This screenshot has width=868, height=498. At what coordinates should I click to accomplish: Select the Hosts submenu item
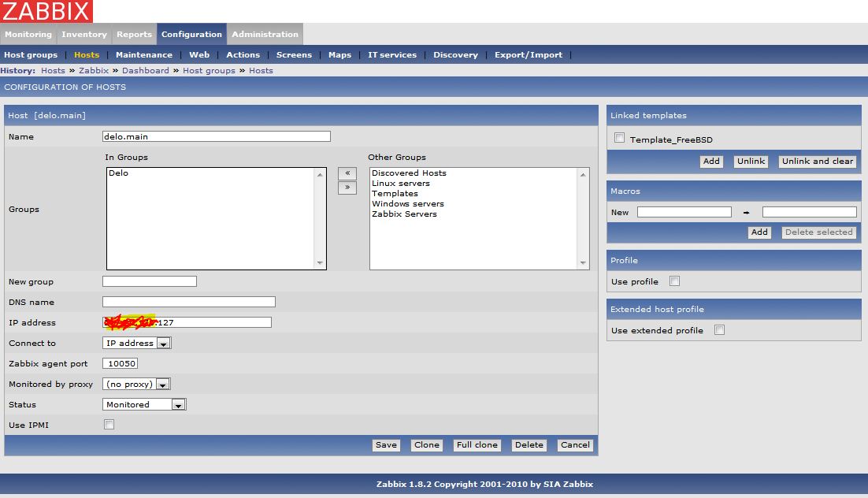87,55
